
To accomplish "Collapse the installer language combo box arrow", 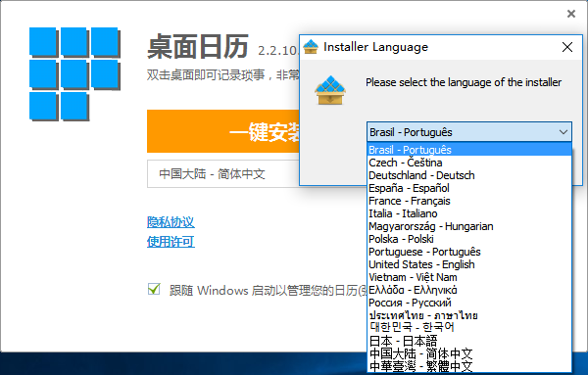I will pyautogui.click(x=563, y=132).
